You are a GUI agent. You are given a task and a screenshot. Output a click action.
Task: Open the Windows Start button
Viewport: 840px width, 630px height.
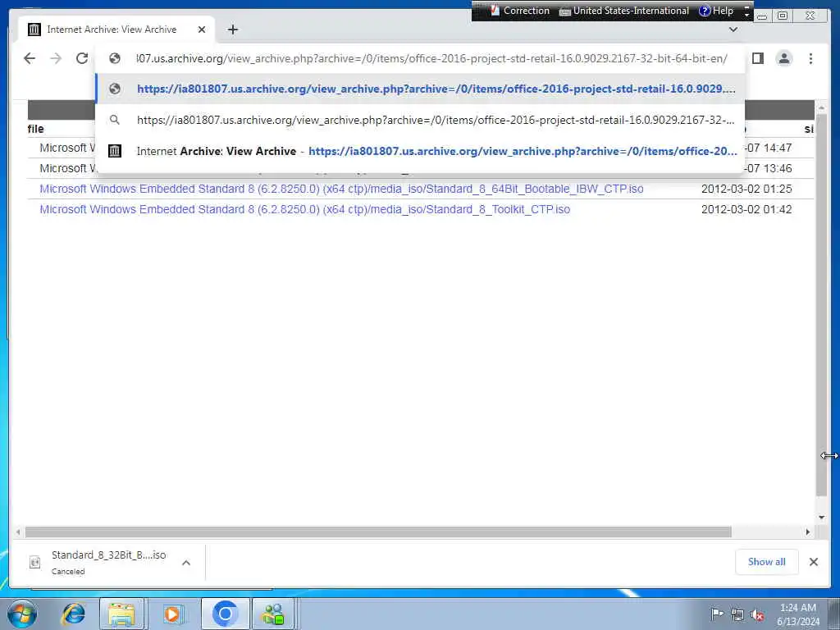(x=22, y=614)
